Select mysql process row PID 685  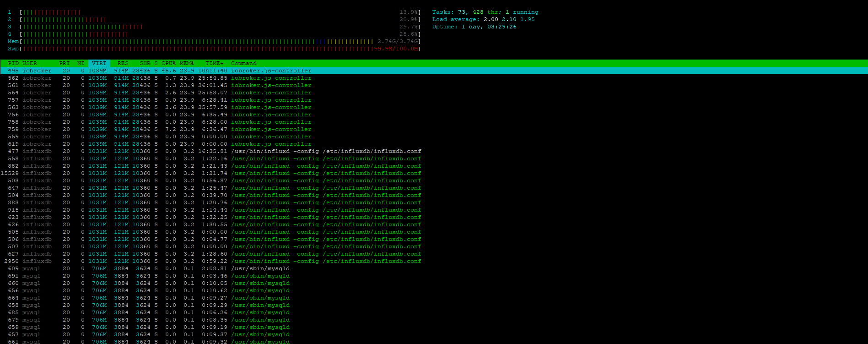click(434, 312)
